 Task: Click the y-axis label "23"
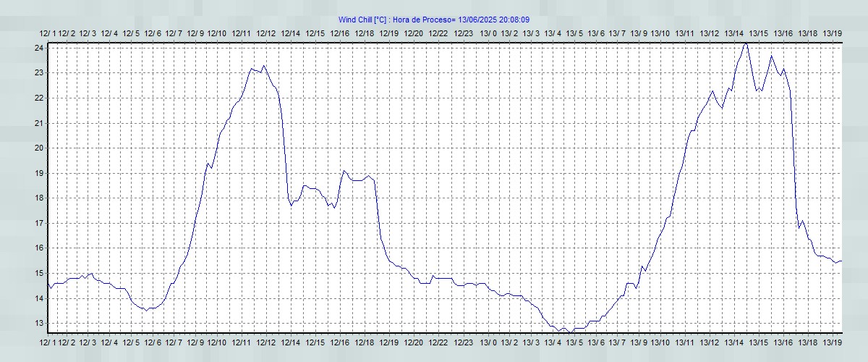(x=41, y=73)
